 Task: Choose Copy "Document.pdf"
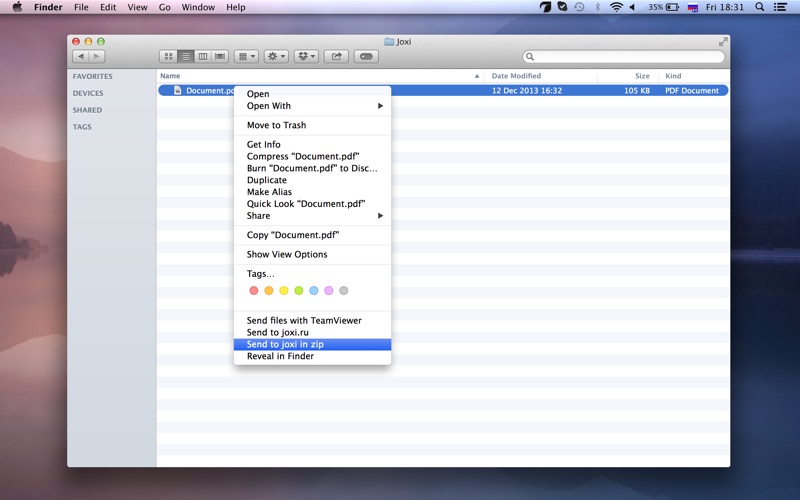[x=312, y=235]
